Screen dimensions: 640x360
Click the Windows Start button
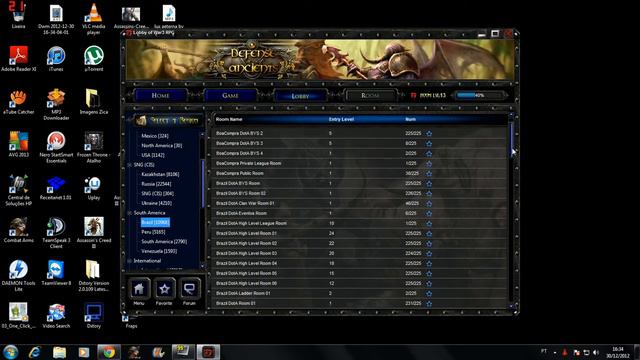tap(11, 352)
